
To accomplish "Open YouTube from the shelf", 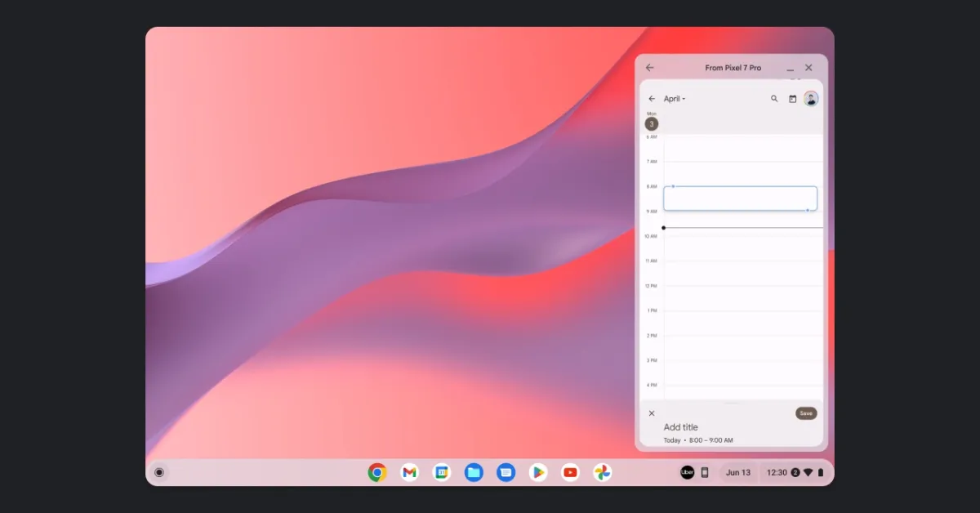I will 570,472.
